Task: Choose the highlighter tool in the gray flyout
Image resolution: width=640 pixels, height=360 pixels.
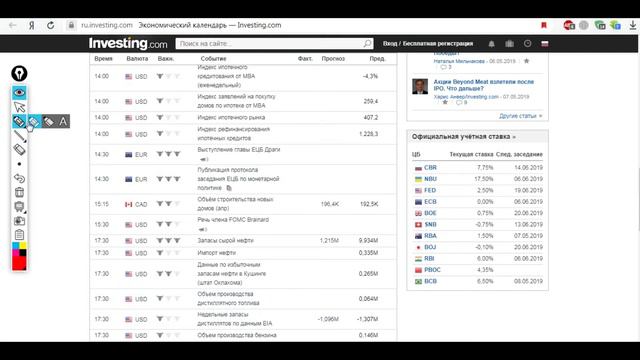Action: tap(48, 121)
